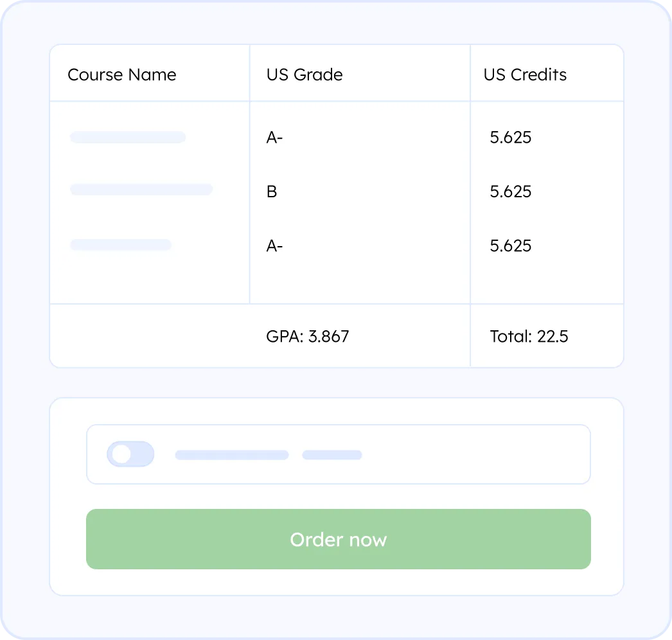This screenshot has width=672, height=640.
Task: Click the 5.625 credits beside the B grade
Action: [x=511, y=191]
